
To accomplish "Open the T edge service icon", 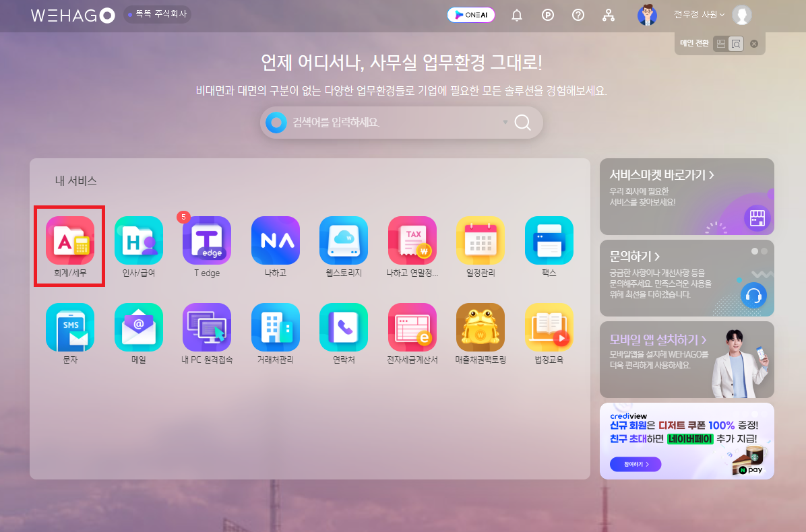I will [207, 240].
